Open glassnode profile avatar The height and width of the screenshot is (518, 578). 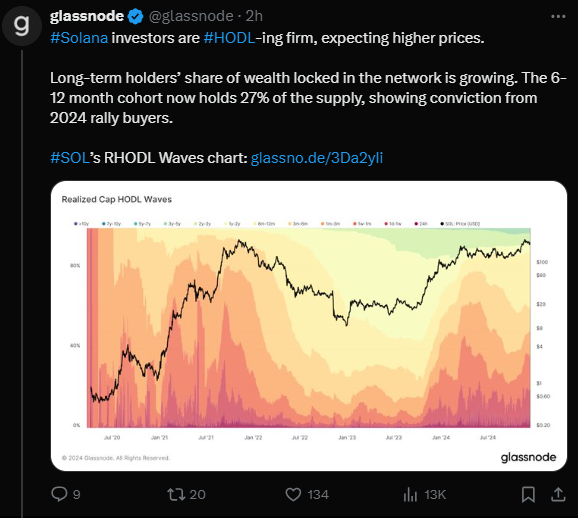point(22,25)
